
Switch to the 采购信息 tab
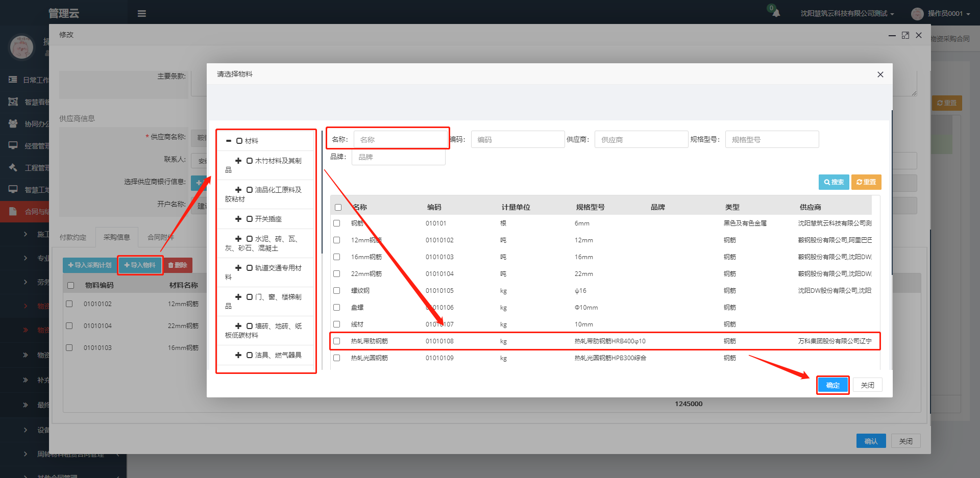(116, 237)
